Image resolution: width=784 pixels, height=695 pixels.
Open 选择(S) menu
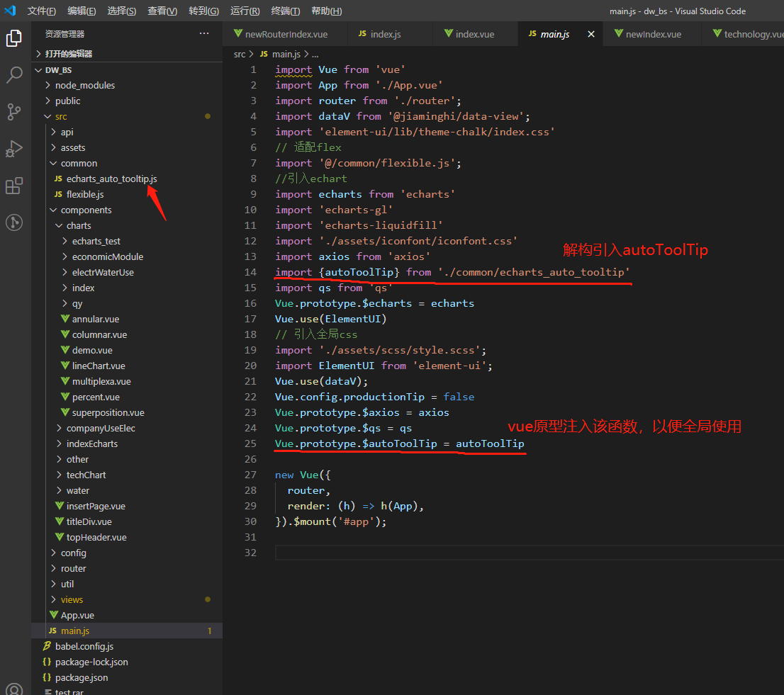pyautogui.click(x=121, y=11)
